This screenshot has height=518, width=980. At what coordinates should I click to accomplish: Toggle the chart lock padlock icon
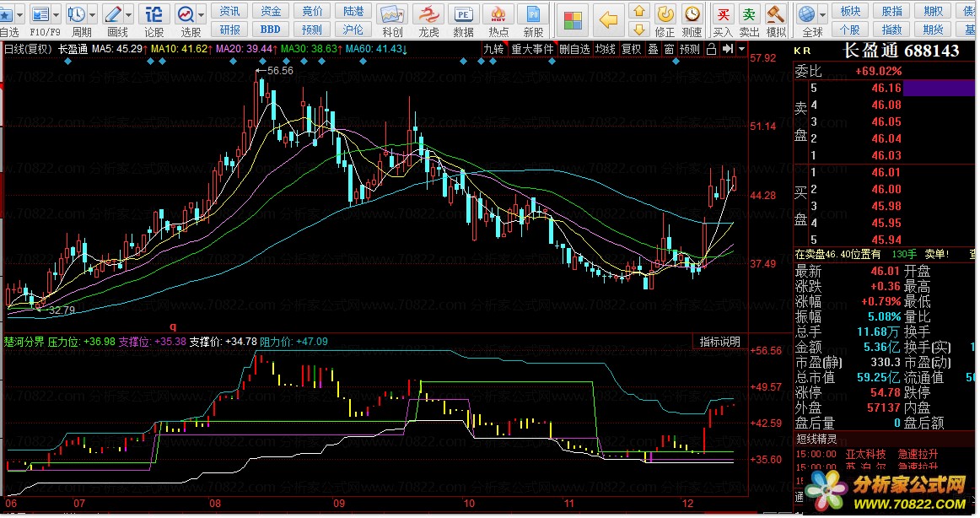pos(711,49)
